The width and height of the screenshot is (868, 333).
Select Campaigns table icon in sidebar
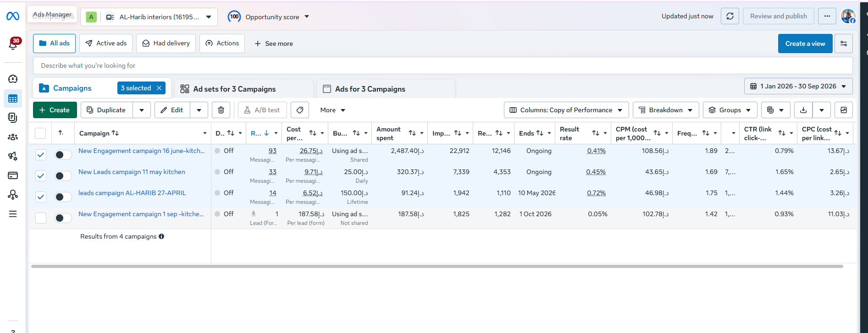(13, 98)
